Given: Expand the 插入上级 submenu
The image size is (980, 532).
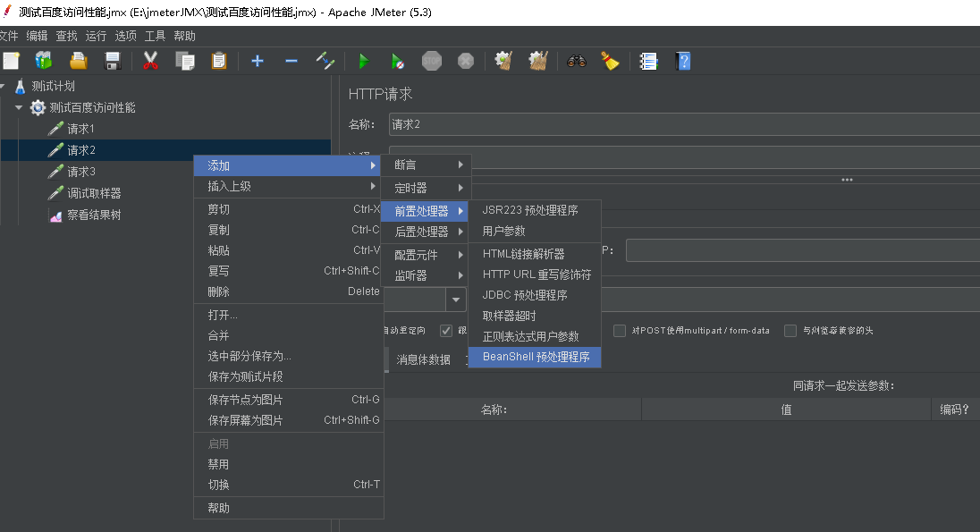Looking at the screenshot, I should [x=288, y=186].
